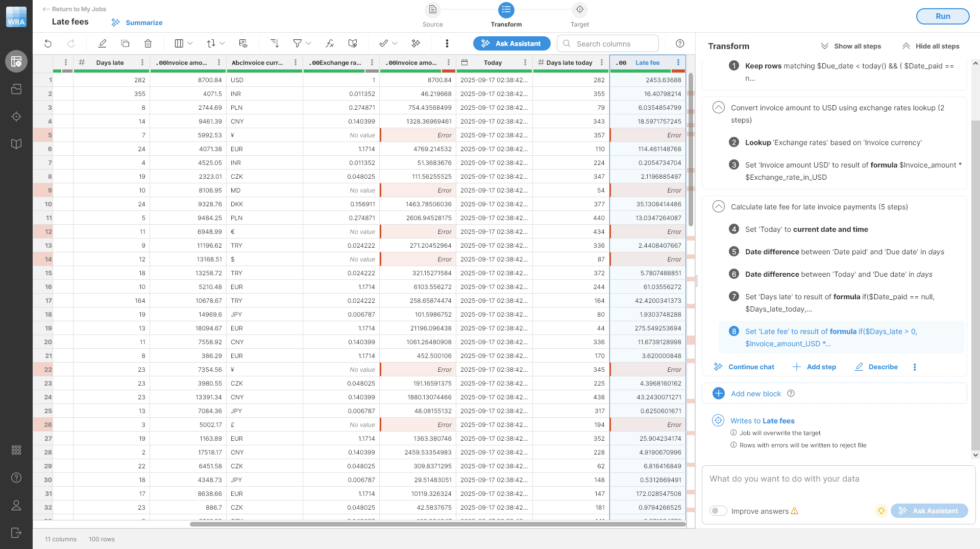The width and height of the screenshot is (980, 549).
Task: Click the formula fx icon
Action: pos(330,44)
